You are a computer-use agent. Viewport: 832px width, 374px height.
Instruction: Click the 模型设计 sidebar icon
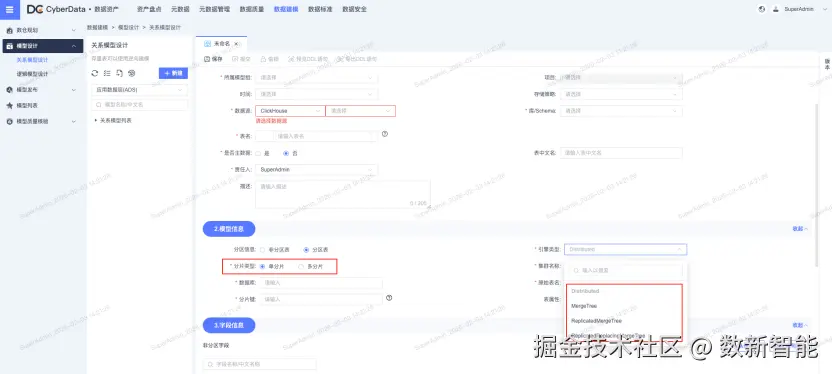coord(10,46)
